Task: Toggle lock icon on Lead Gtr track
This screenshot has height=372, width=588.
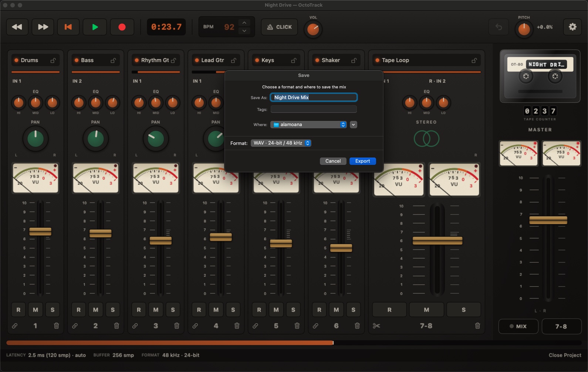Action: point(234,60)
